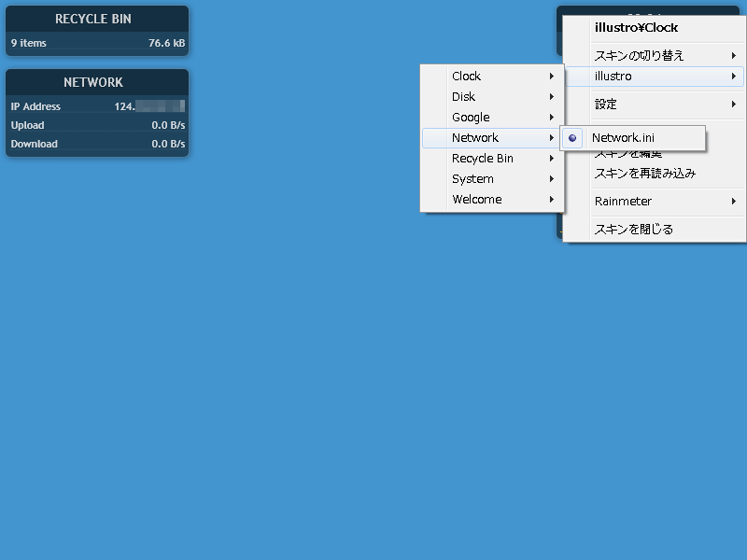The width and height of the screenshot is (747, 560).
Task: Click the 76.6 kB size value
Action: [166, 43]
